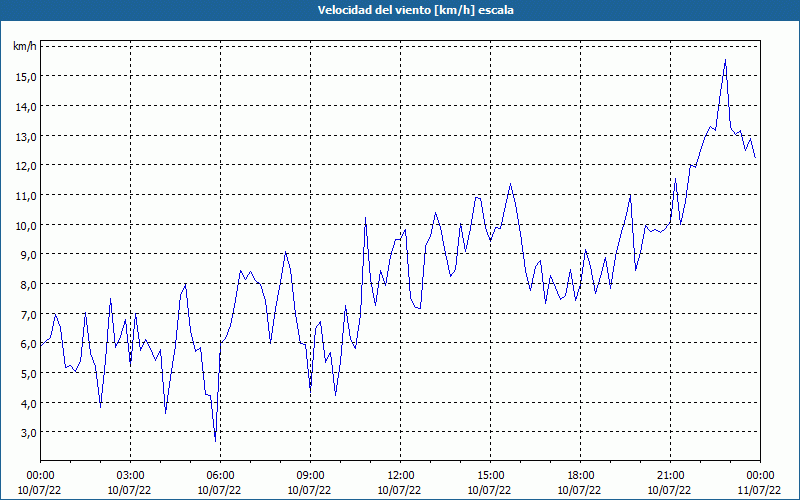The height and width of the screenshot is (500, 800).
Task: Click the 12:00 time axis label
Action: coord(401,476)
